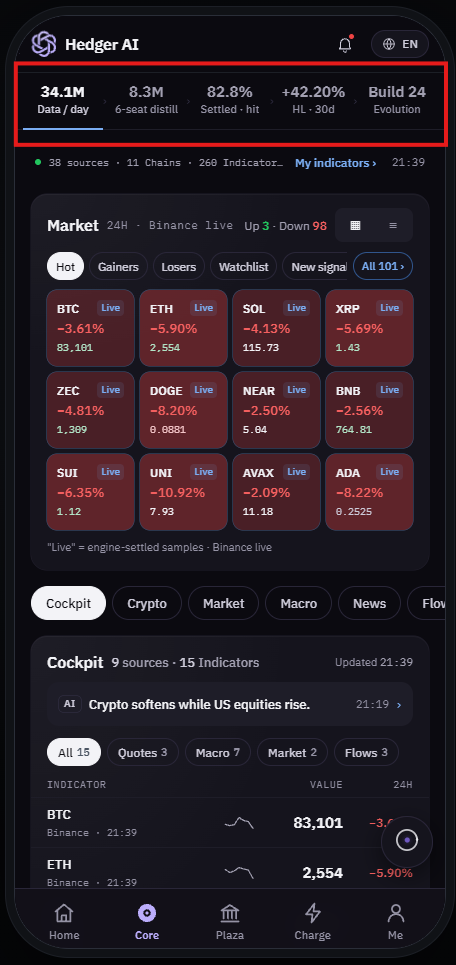This screenshot has width=456, height=965.
Task: Open the EN language selector
Action: (400, 44)
